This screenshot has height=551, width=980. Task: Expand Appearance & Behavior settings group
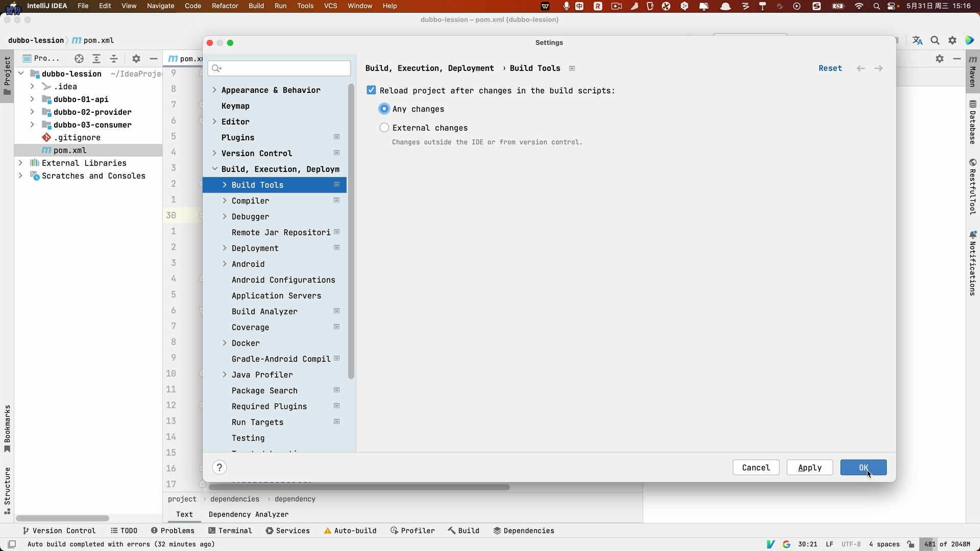point(214,90)
